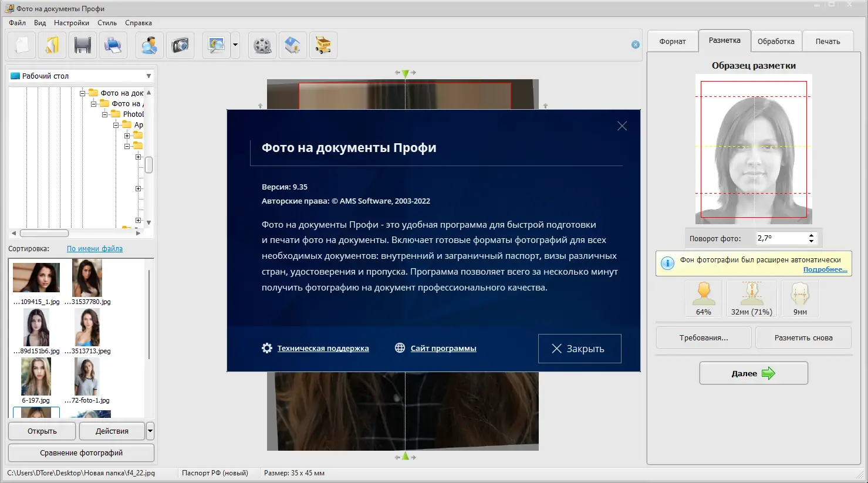Go to the Печать tab
Viewport: 868px width, 483px height.
828,42
